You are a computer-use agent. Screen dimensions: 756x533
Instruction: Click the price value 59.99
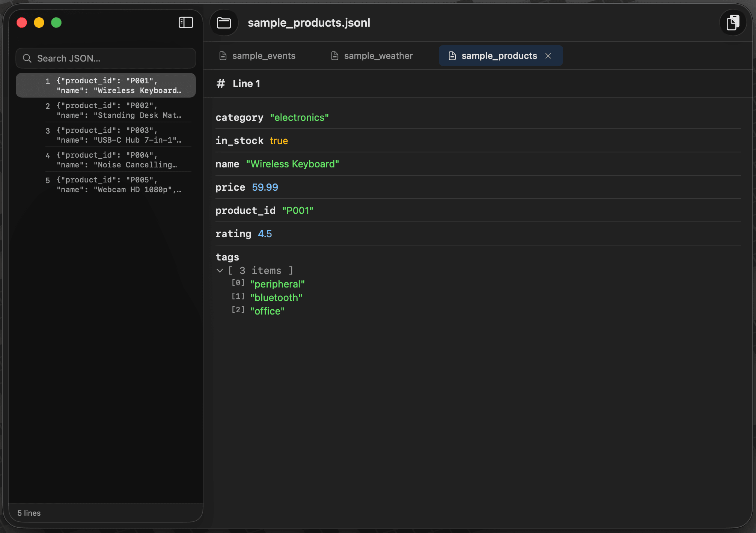265,187
